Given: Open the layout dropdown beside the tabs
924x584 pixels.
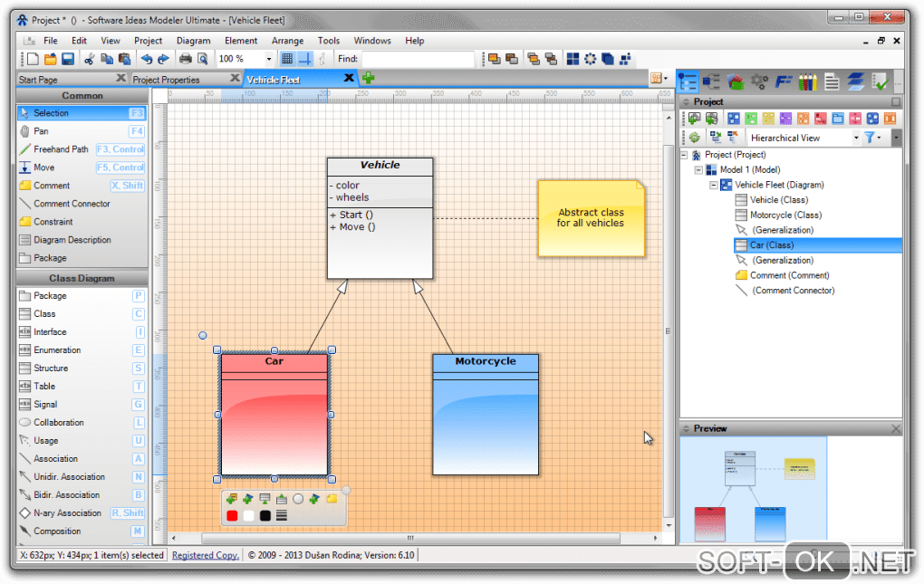Looking at the screenshot, I should pyautogui.click(x=659, y=78).
